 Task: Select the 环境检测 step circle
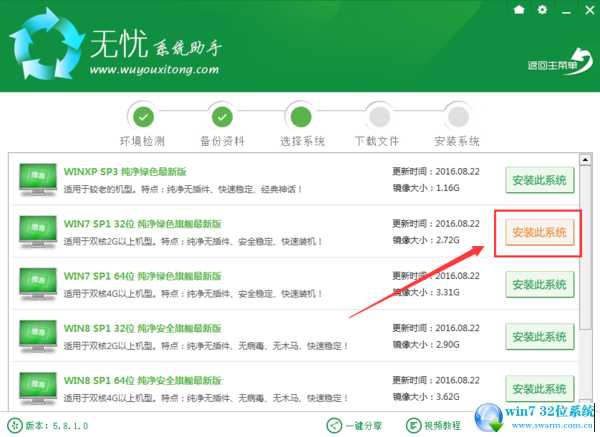(x=143, y=117)
